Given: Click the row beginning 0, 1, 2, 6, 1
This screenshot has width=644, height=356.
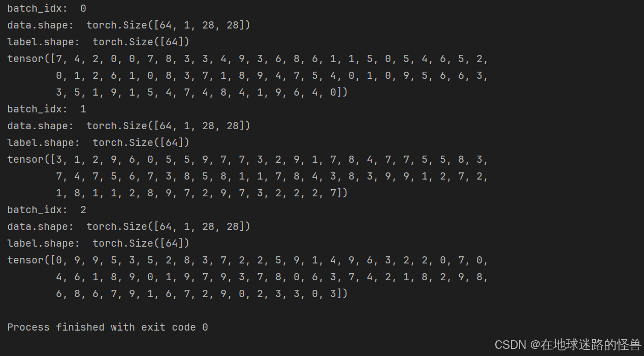Looking at the screenshot, I should pos(272,76).
